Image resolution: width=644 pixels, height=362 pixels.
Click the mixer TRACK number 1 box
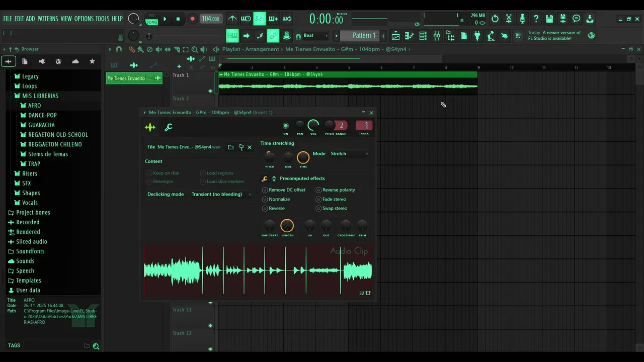(364, 126)
